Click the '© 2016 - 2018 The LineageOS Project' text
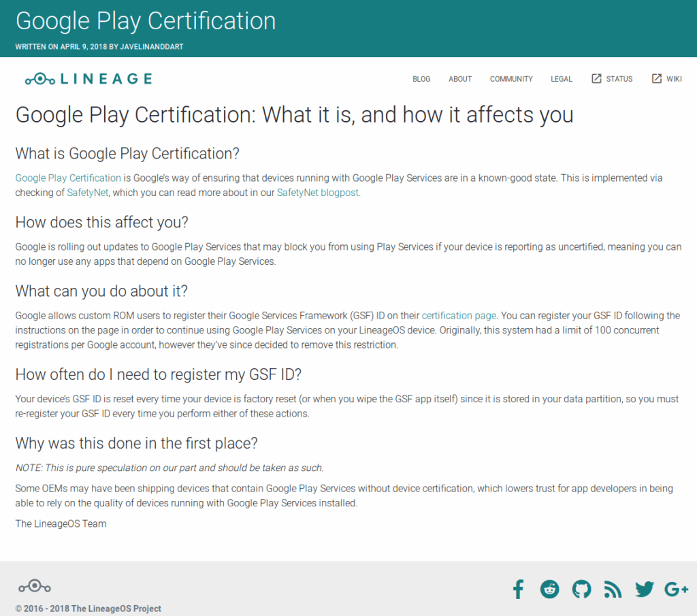This screenshot has height=616, width=697. (88, 609)
